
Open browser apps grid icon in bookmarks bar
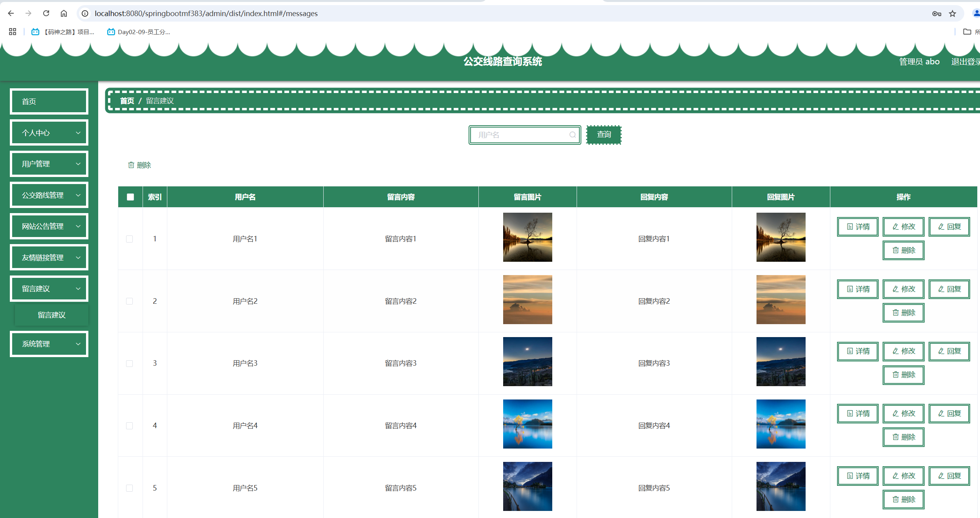coord(13,32)
